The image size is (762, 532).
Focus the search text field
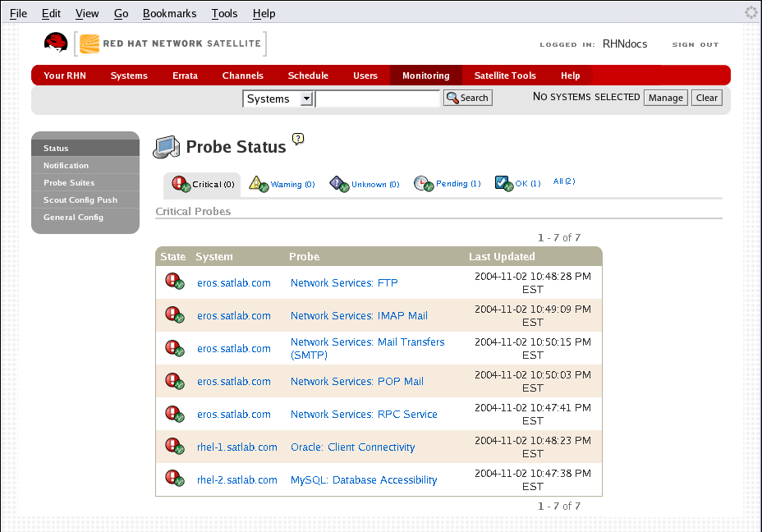click(x=378, y=99)
